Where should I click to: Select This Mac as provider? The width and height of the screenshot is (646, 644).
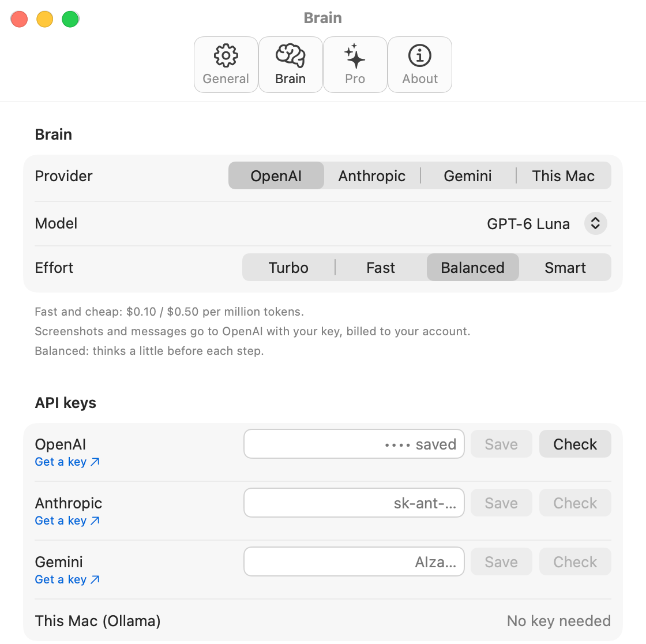click(x=563, y=175)
